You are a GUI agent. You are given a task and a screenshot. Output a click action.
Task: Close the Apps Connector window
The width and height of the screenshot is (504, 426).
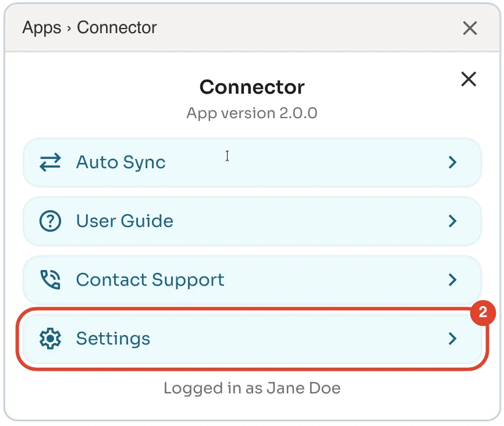pos(470,28)
